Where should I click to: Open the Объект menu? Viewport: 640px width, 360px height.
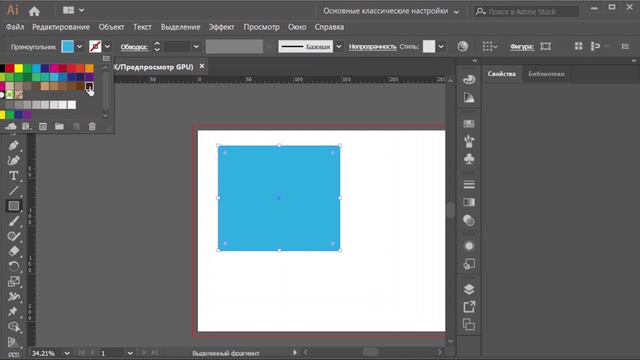[111, 27]
